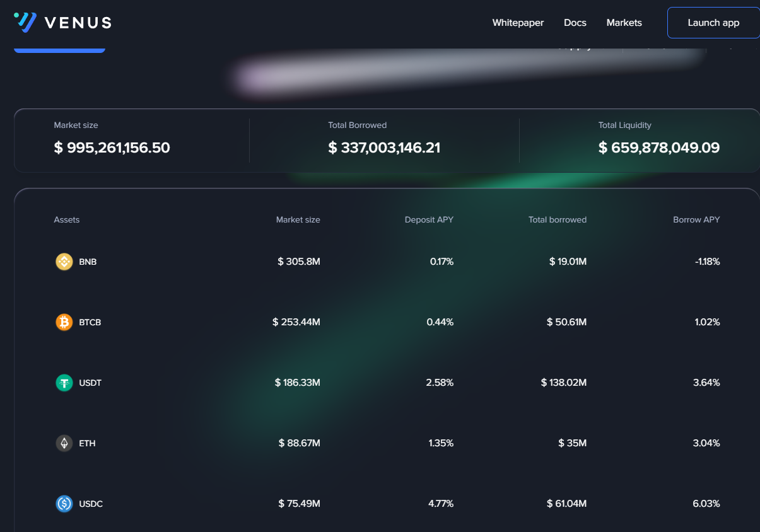Click USDC total borrowed $ 61.04M
Viewport: 760px width, 532px height.
(567, 504)
